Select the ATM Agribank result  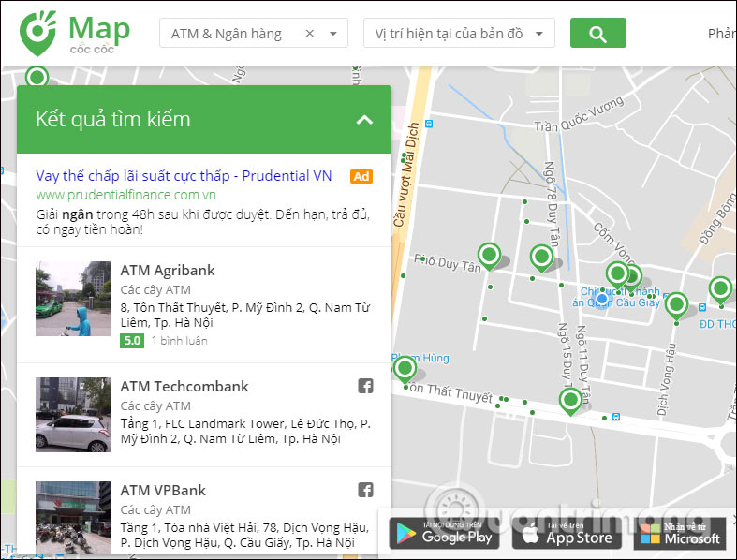pyautogui.click(x=168, y=270)
